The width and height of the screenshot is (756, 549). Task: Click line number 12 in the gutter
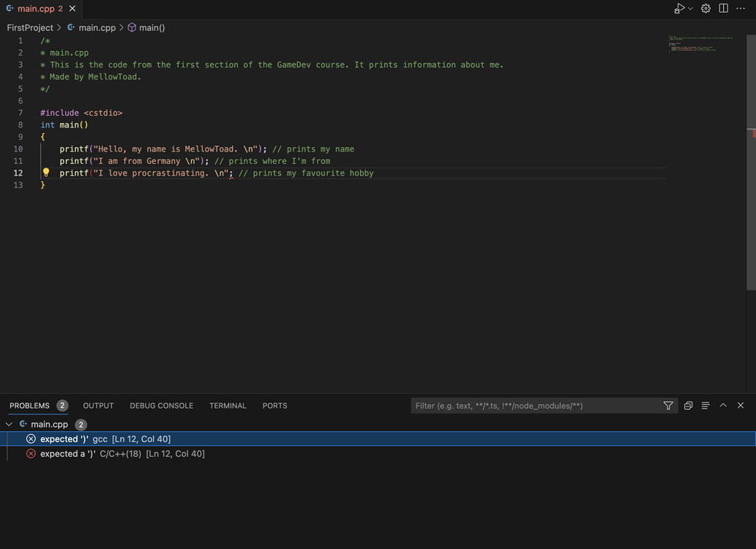(18, 173)
